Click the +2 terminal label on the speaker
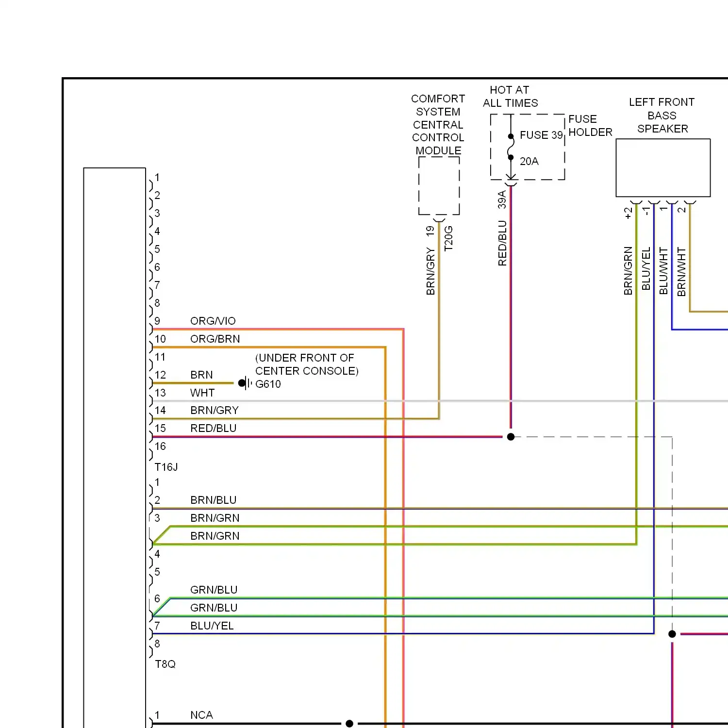728x728 pixels. point(628,213)
